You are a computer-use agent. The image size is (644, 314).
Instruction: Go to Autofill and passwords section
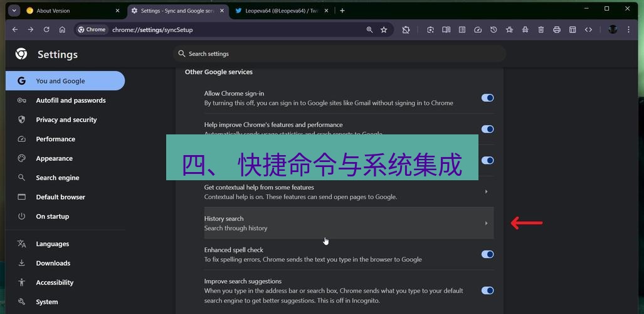tap(70, 100)
